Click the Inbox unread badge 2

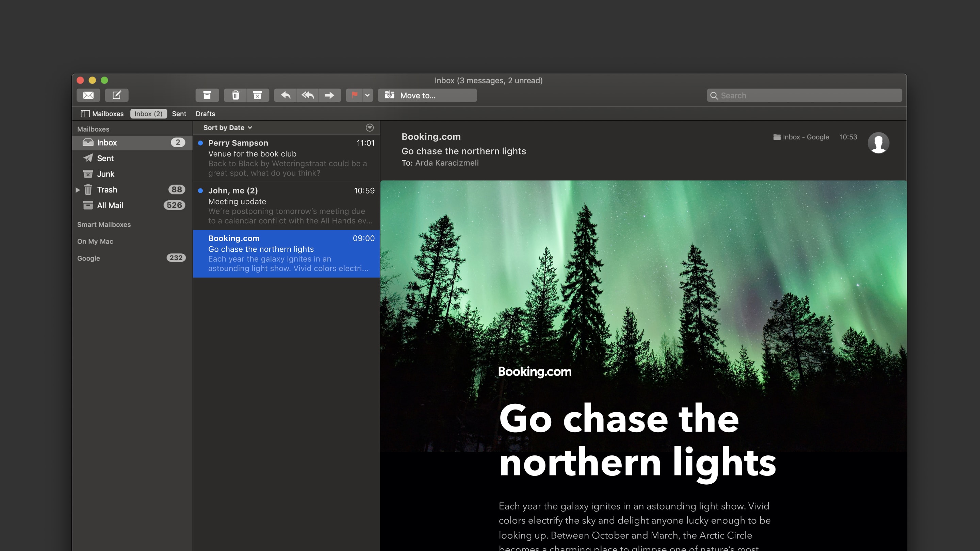(x=178, y=143)
